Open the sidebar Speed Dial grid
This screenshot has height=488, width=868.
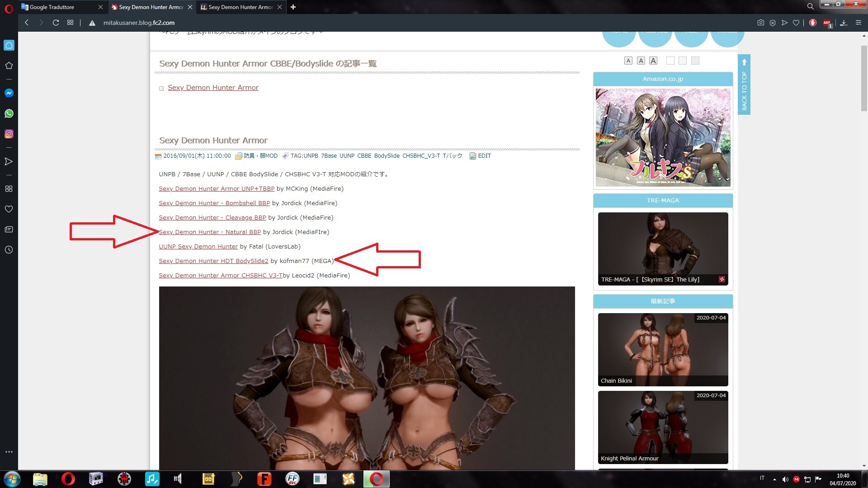click(9, 188)
